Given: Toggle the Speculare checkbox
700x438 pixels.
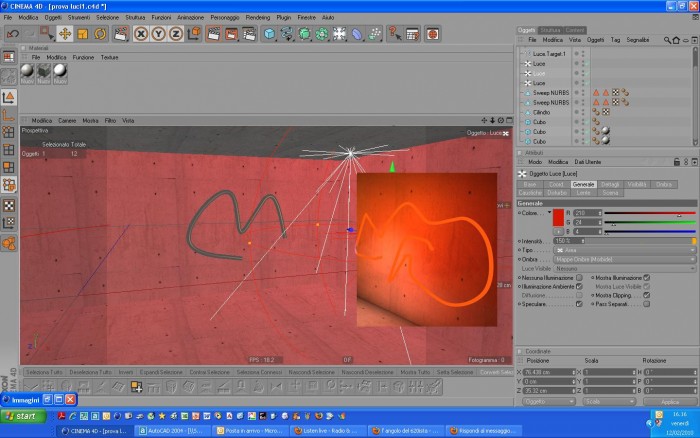Looking at the screenshot, I should [x=579, y=304].
